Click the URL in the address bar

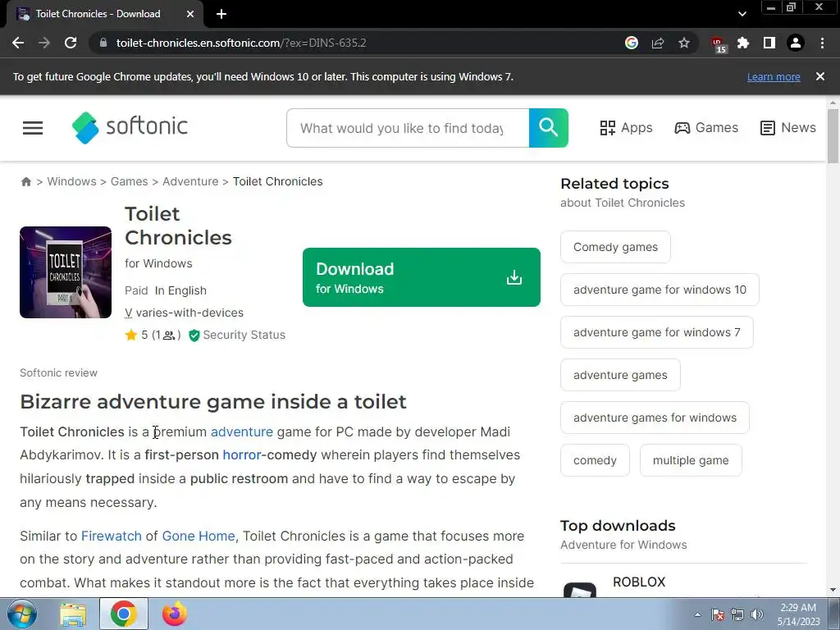[x=241, y=43]
